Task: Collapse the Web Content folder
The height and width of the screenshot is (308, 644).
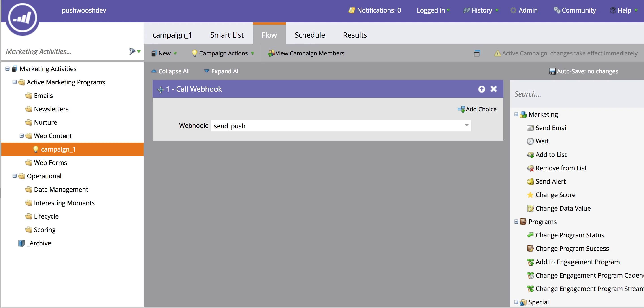Action: coord(22,136)
